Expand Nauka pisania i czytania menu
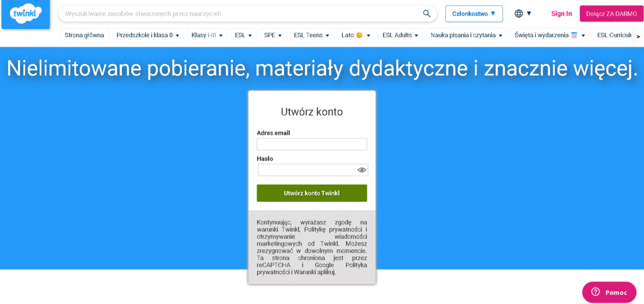 [x=468, y=35]
